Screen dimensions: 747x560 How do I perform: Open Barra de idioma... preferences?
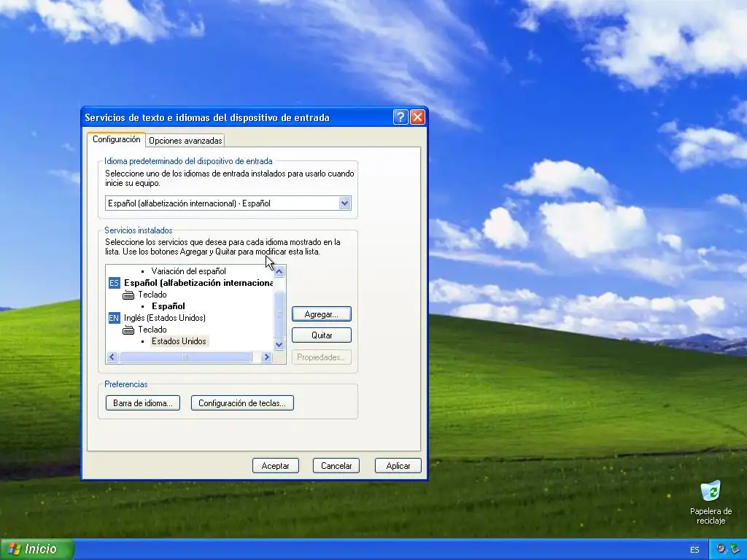pos(143,402)
